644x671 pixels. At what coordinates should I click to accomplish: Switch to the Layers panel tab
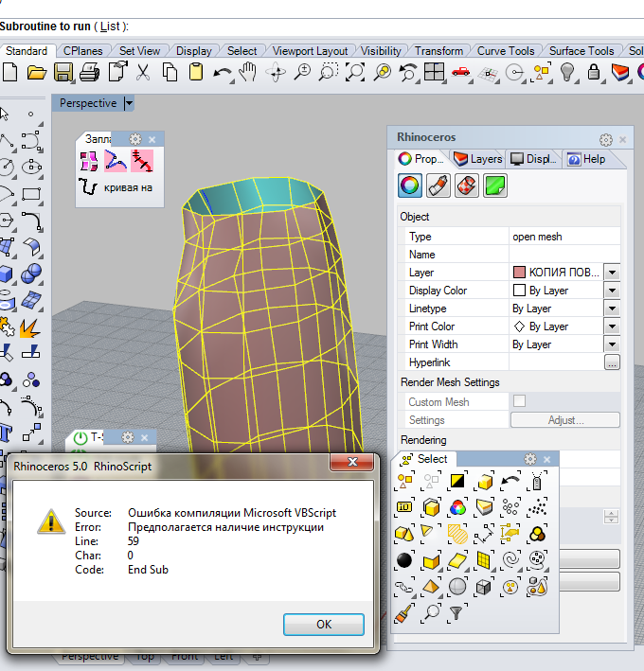click(478, 159)
